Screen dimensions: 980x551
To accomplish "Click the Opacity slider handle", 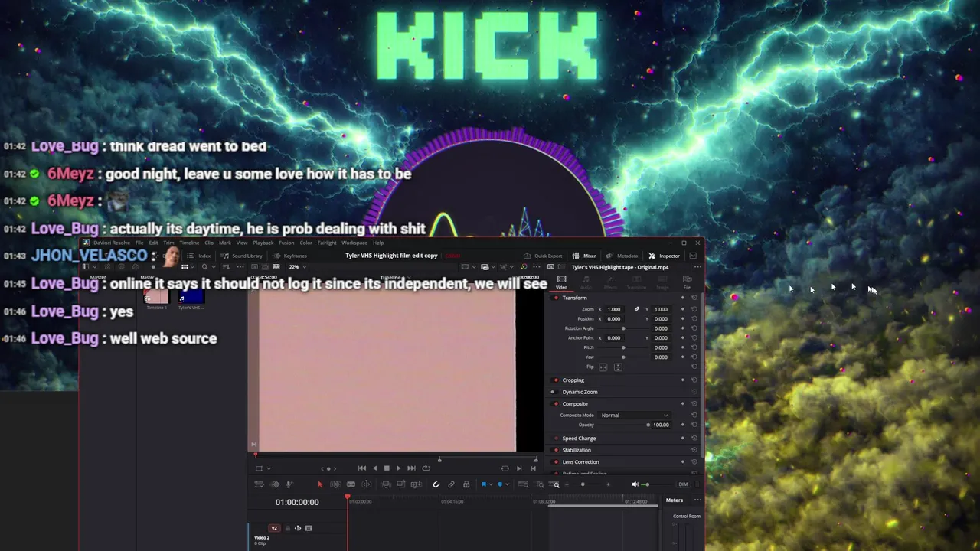I will tap(648, 425).
